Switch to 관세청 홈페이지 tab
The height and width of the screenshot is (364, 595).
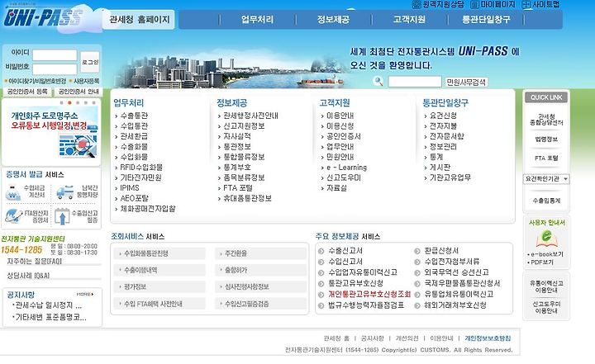coord(139,19)
